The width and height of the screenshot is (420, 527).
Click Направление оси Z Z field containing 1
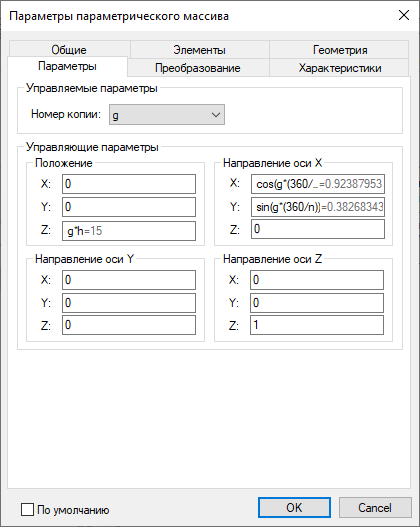coord(317,325)
